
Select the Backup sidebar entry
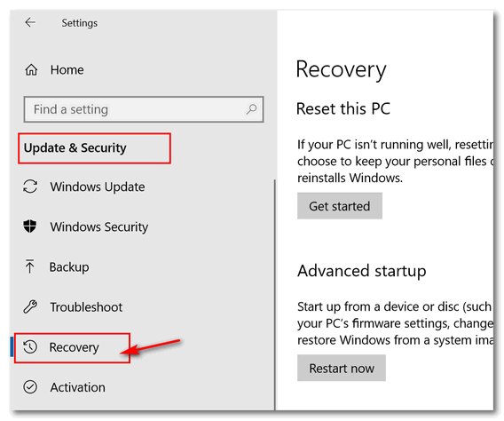tap(69, 267)
